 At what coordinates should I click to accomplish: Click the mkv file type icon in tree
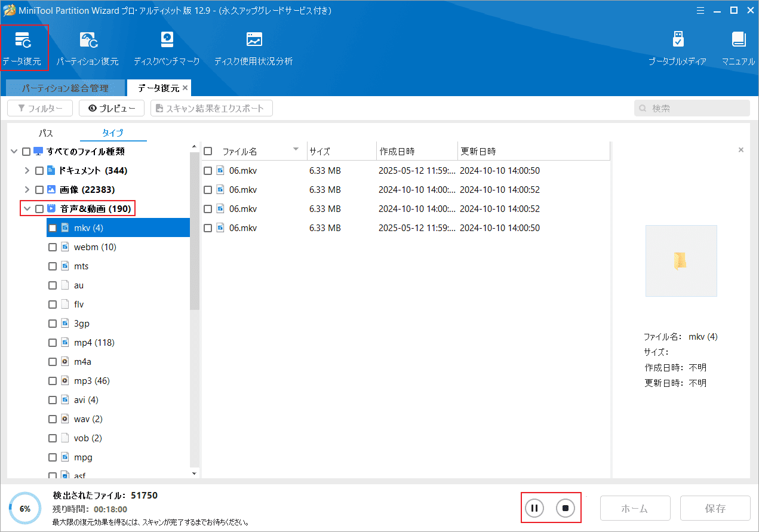pyautogui.click(x=66, y=228)
